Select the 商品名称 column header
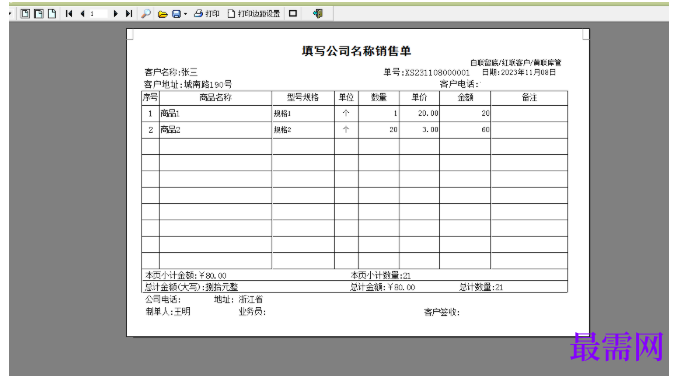 coord(215,97)
